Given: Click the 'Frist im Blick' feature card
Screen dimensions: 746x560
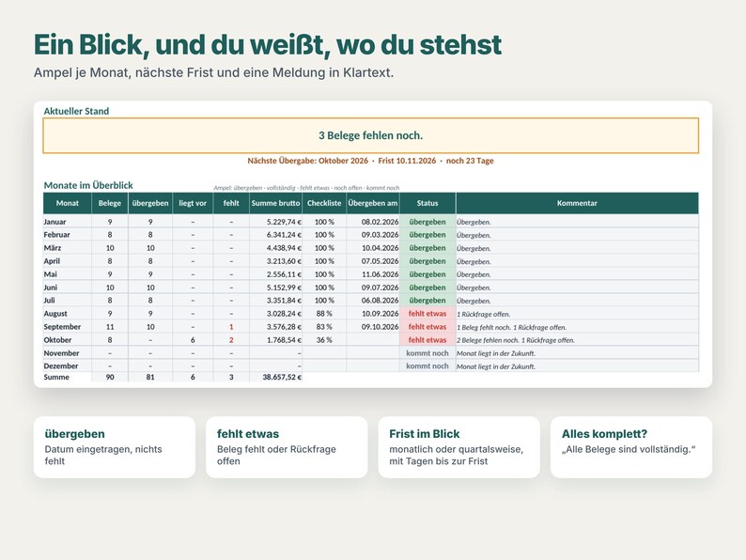Looking at the screenshot, I should (x=459, y=447).
